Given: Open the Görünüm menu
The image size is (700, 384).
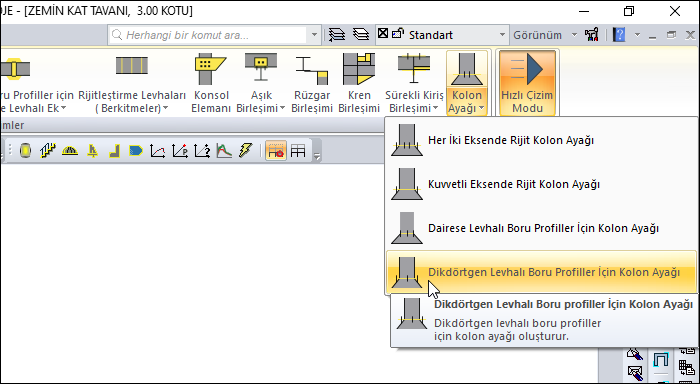Looking at the screenshot, I should click(537, 35).
